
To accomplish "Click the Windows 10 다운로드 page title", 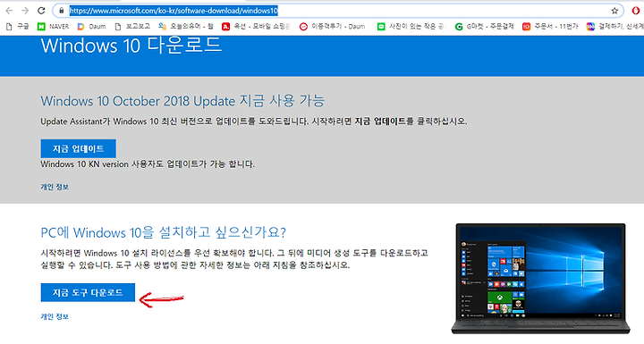I will click(x=131, y=46).
